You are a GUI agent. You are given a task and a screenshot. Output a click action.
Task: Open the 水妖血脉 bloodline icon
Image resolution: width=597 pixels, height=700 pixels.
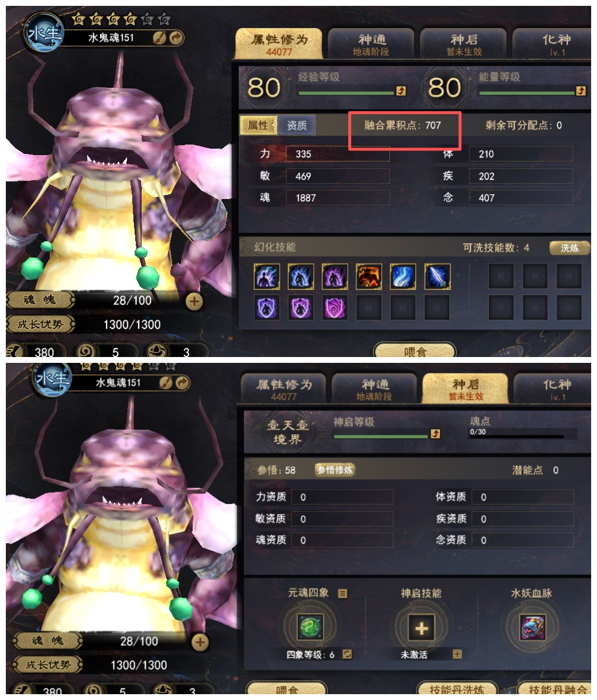pyautogui.click(x=532, y=627)
